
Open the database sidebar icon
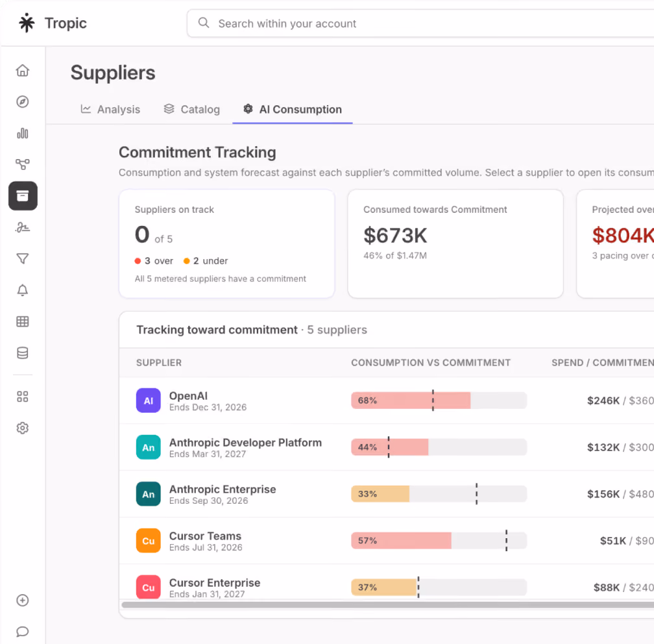23,353
